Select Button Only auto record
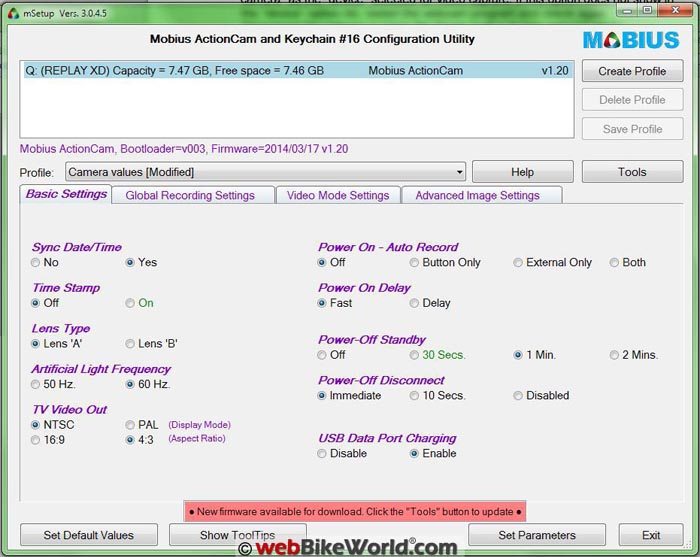 [x=414, y=262]
